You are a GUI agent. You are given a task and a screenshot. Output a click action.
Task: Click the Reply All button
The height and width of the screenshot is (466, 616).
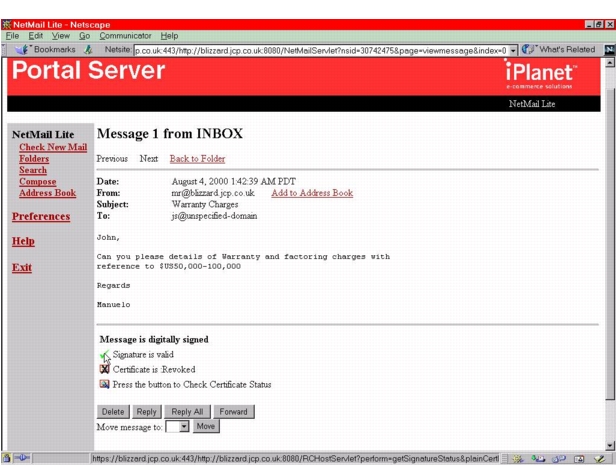point(187,412)
